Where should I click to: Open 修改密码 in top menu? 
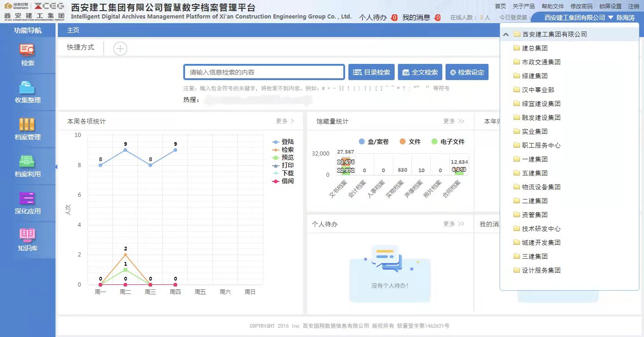582,6
